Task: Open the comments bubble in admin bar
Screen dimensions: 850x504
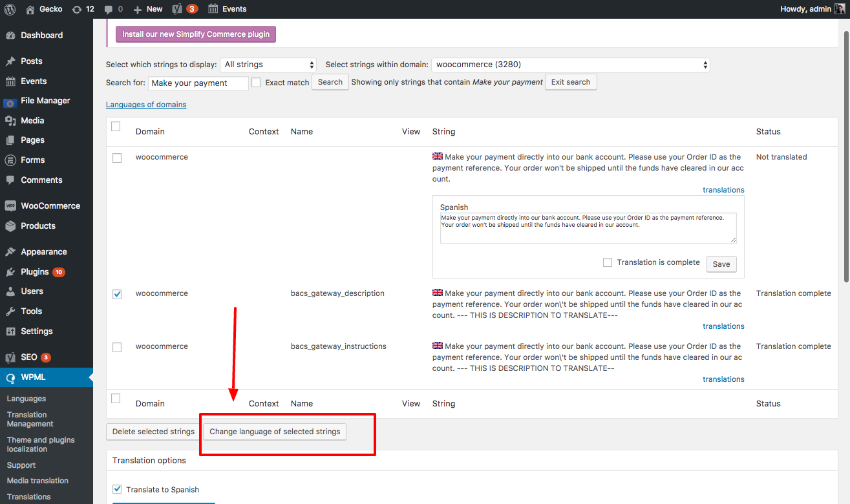Action: point(108,9)
